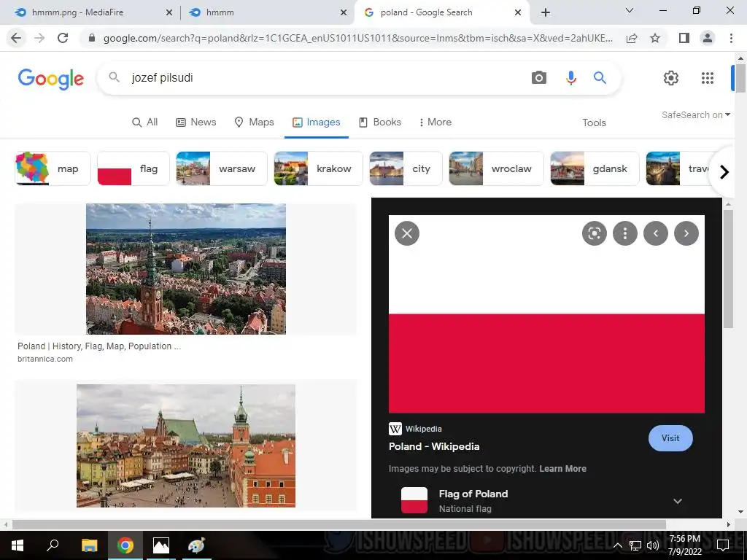Viewport: 747px width, 560px height.
Task: Filter by the krakow suggestion chip
Action: click(318, 168)
